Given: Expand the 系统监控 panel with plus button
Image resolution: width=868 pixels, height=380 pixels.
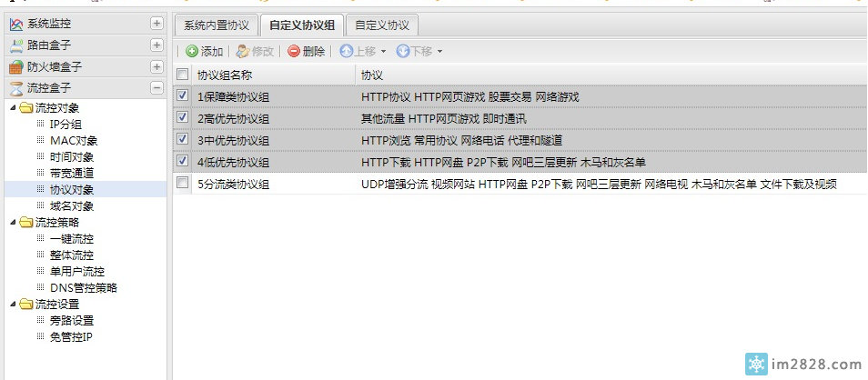Looking at the screenshot, I should pos(156,24).
